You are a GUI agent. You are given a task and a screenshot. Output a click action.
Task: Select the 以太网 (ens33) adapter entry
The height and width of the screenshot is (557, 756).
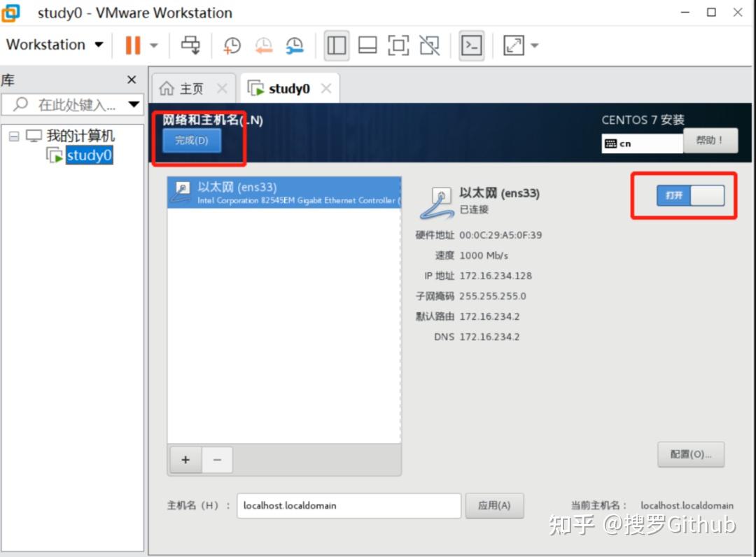(284, 192)
